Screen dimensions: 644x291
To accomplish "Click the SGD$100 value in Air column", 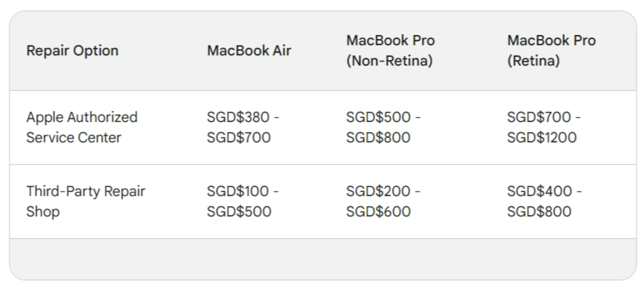I will click(238, 191).
